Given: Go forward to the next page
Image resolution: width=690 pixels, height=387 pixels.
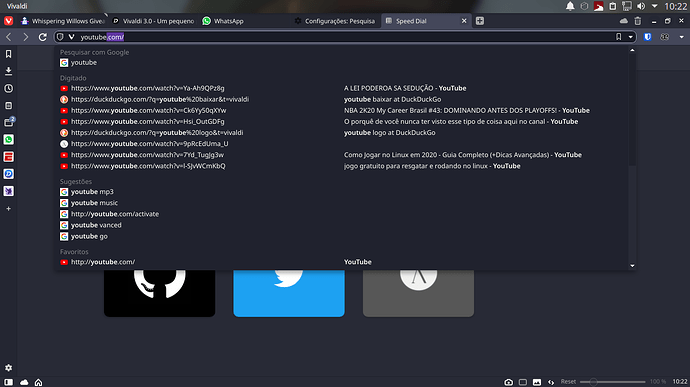Looking at the screenshot, I should pyautogui.click(x=26, y=37).
